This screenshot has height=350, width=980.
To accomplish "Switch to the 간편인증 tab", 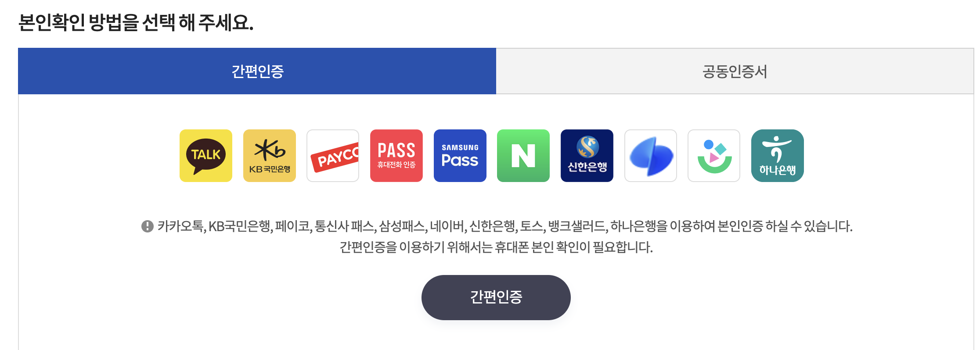I will [257, 71].
